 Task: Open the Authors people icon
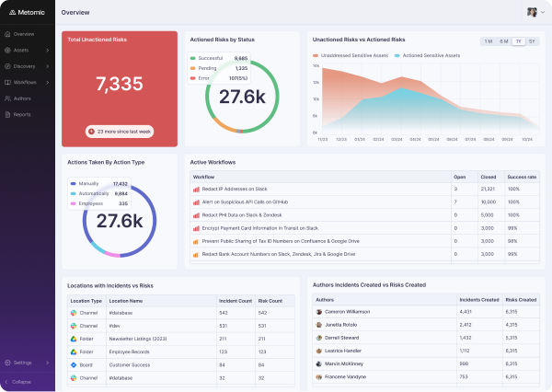[7, 98]
